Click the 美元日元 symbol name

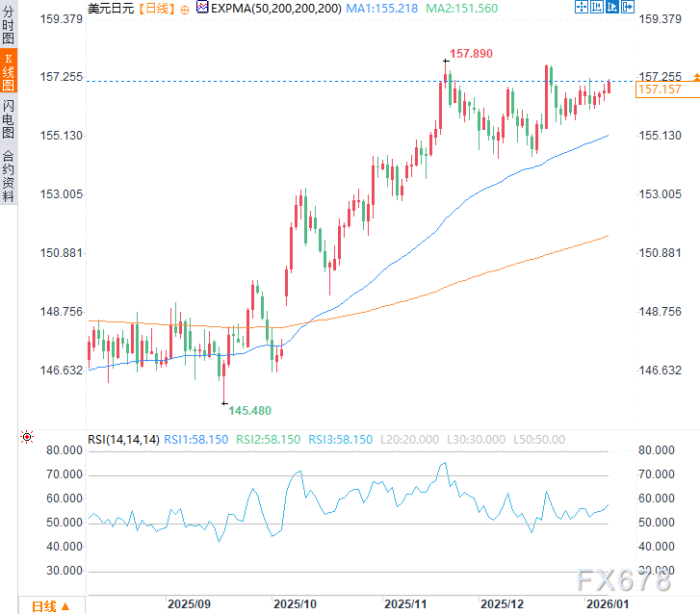(x=111, y=9)
